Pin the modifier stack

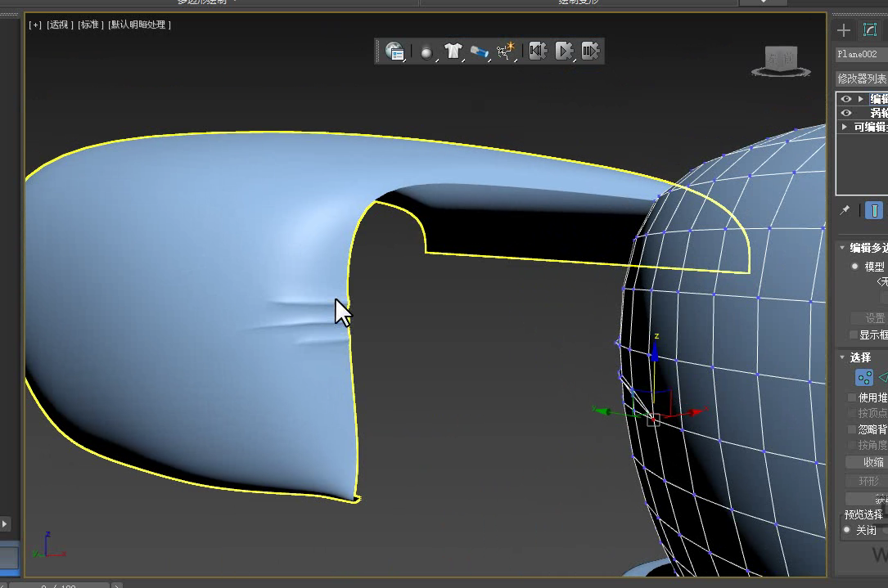click(x=845, y=210)
